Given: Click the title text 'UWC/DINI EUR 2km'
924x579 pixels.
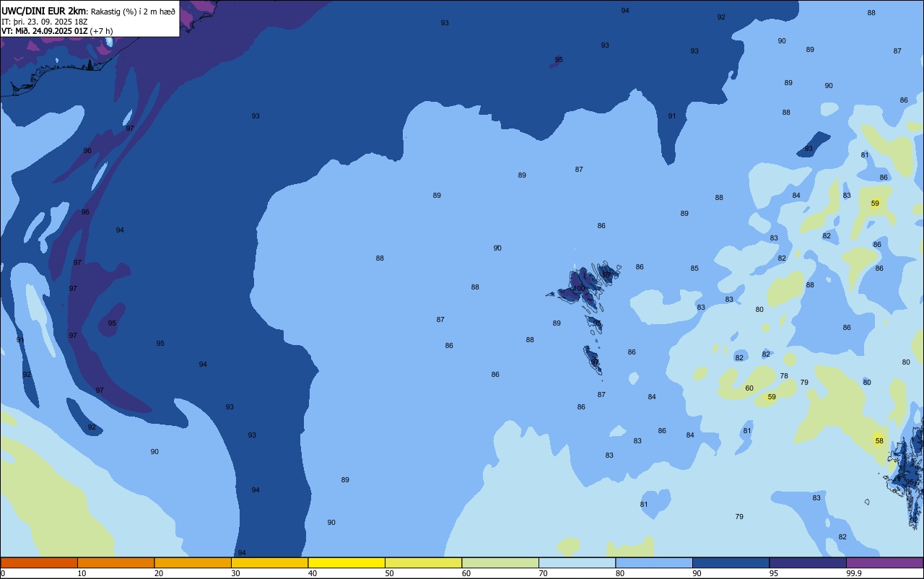Looking at the screenshot, I should point(43,11).
